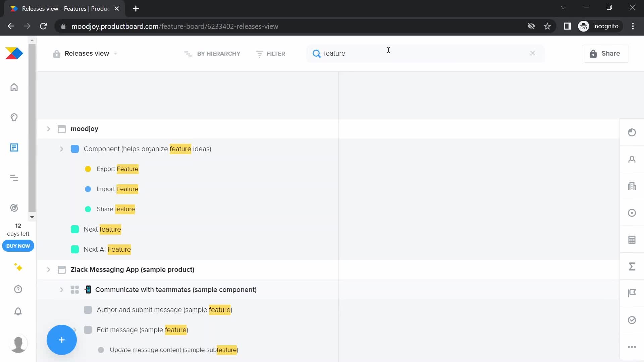
Task: Click the Share button
Action: pos(605,53)
